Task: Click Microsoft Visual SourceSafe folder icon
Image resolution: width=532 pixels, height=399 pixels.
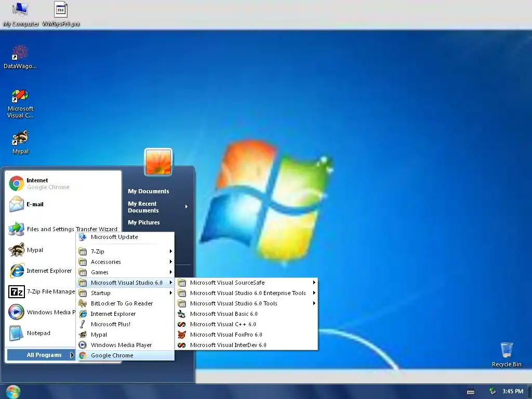Action: click(181, 283)
